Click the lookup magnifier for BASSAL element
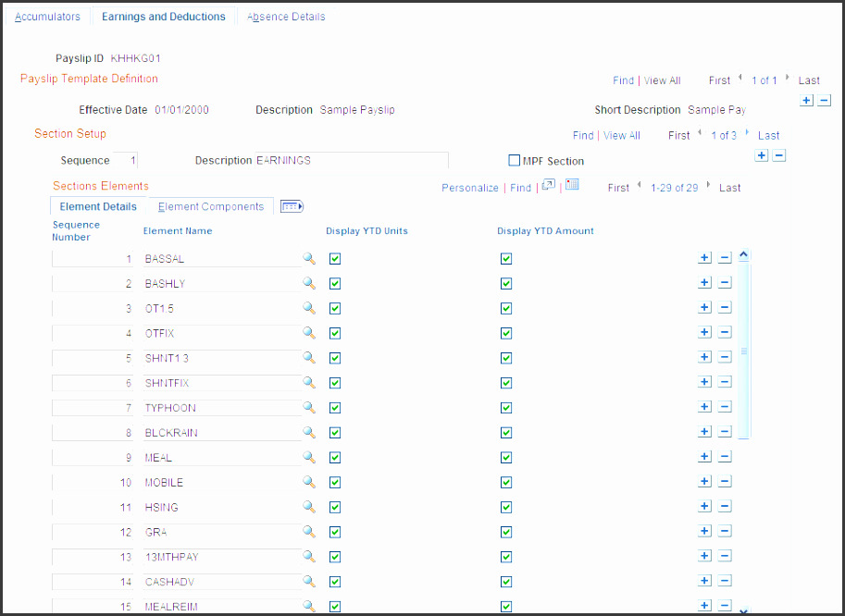 [309, 259]
